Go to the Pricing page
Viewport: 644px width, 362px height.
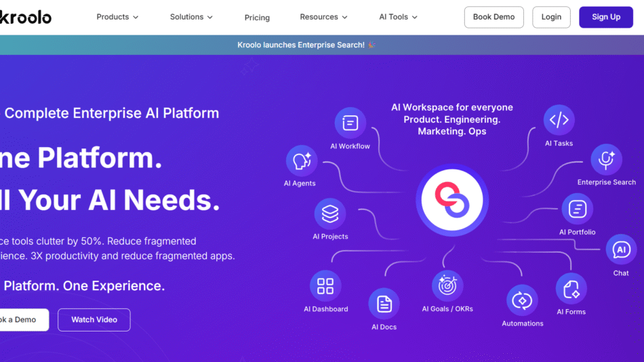coord(257,18)
